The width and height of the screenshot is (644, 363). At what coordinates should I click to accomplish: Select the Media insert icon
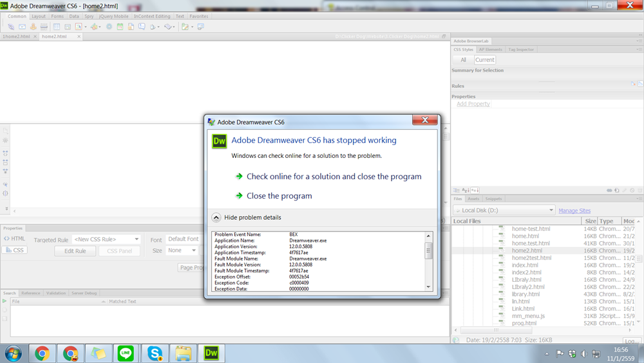tap(94, 26)
